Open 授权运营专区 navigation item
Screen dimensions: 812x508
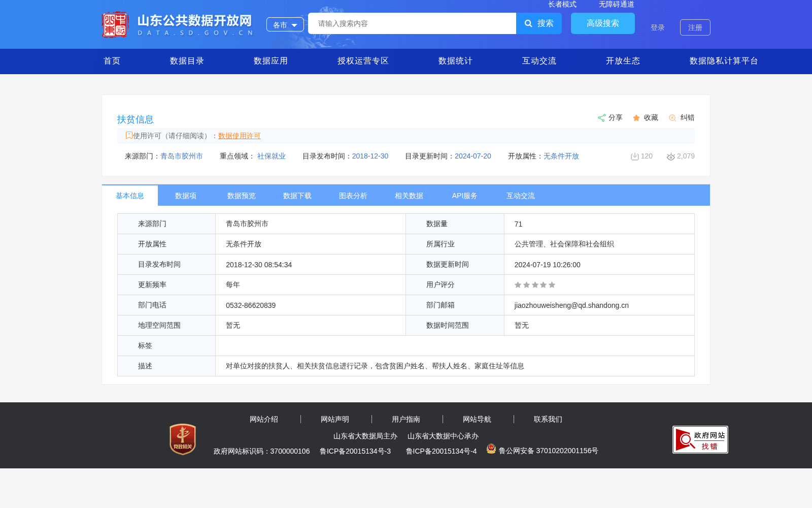point(363,61)
